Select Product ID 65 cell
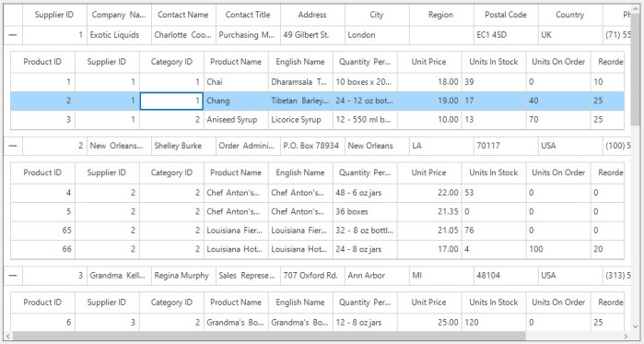The width and height of the screenshot is (644, 344). pyautogui.click(x=42, y=231)
